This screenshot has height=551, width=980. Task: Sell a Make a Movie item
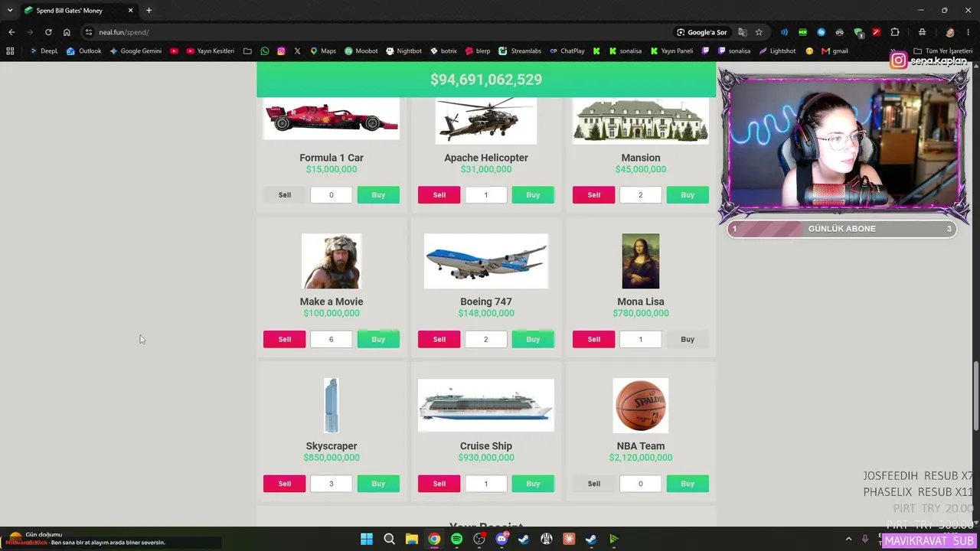[x=284, y=339]
